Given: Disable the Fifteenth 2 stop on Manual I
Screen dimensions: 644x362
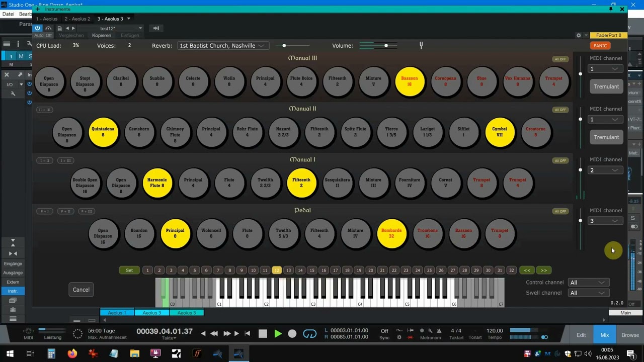Looking at the screenshot, I should click(x=301, y=183).
